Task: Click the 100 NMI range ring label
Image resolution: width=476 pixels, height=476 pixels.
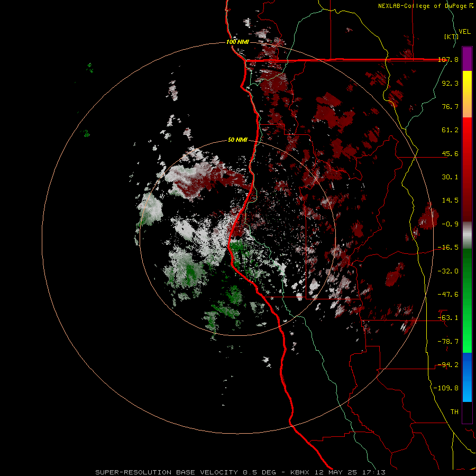Action: click(x=237, y=42)
